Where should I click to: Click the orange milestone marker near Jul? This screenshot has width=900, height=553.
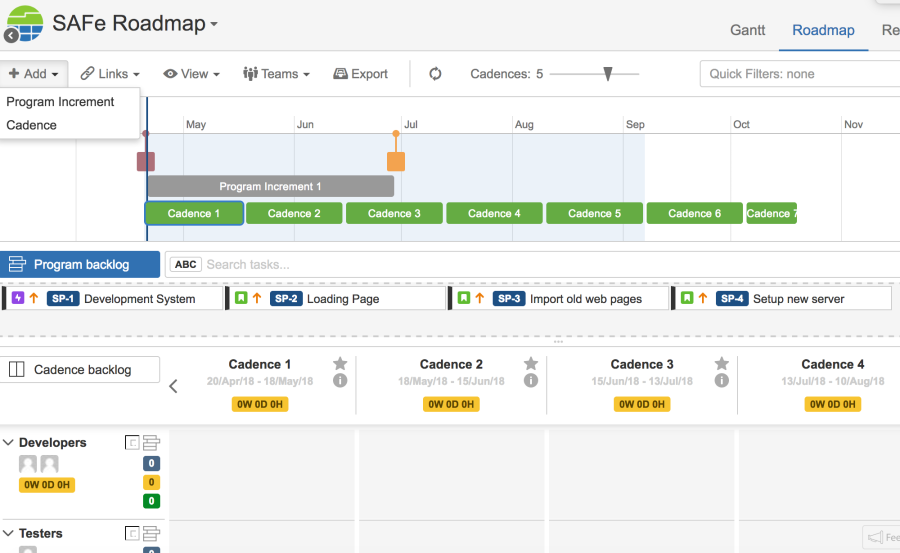[396, 161]
